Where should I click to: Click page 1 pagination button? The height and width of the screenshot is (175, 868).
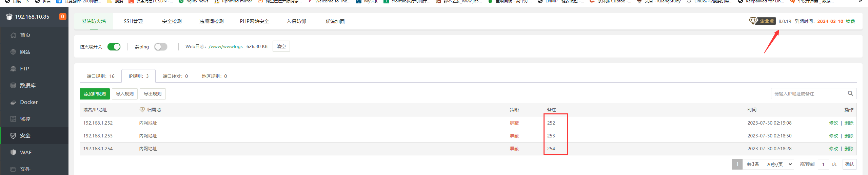[x=737, y=164]
